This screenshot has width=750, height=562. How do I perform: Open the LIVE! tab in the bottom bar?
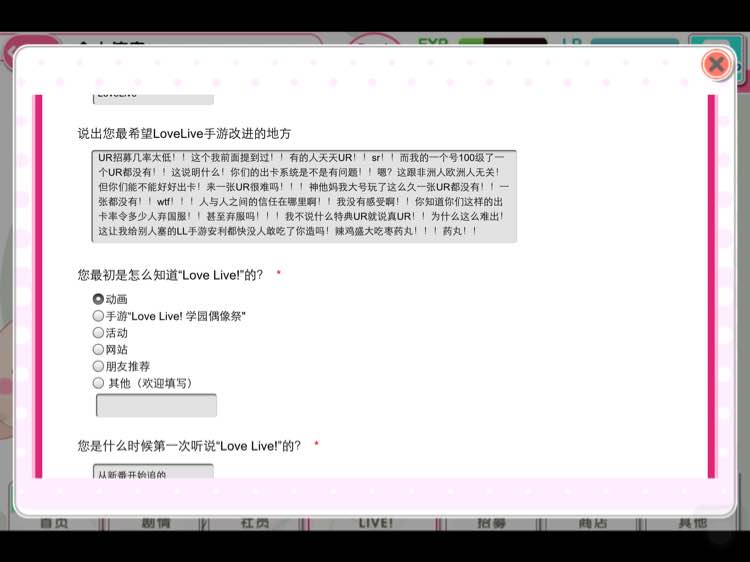tap(375, 523)
